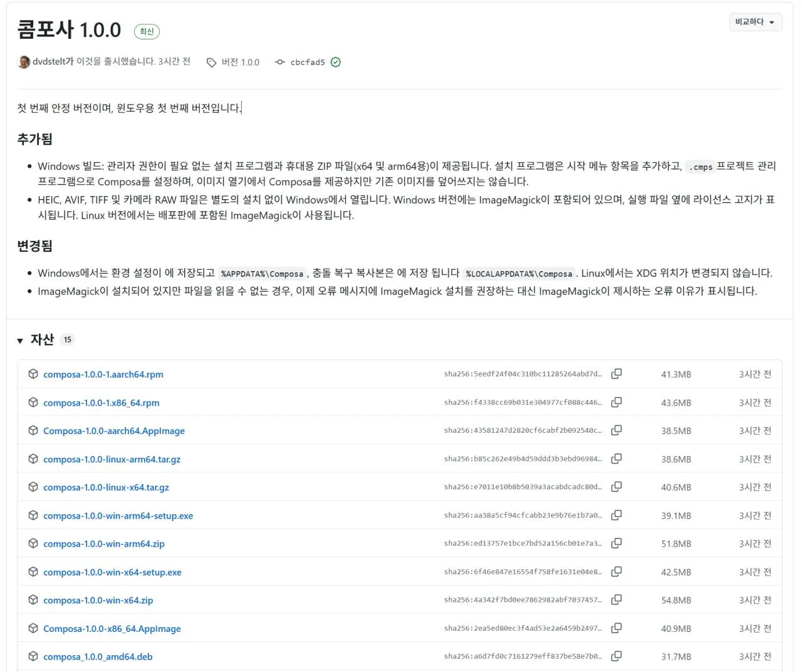Viewport: 802px width, 672px height.
Task: Copy hash of composa_1.0.0_amd64.deb
Action: (x=617, y=656)
